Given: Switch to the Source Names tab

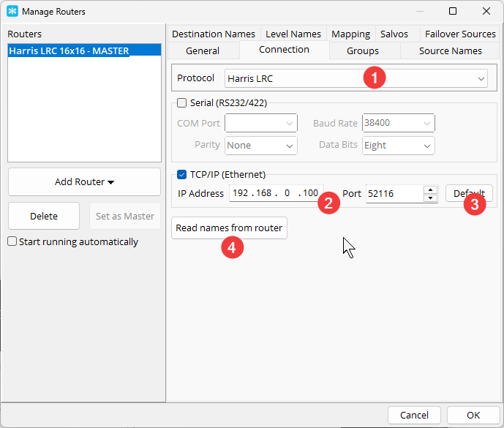Looking at the screenshot, I should click(x=451, y=50).
